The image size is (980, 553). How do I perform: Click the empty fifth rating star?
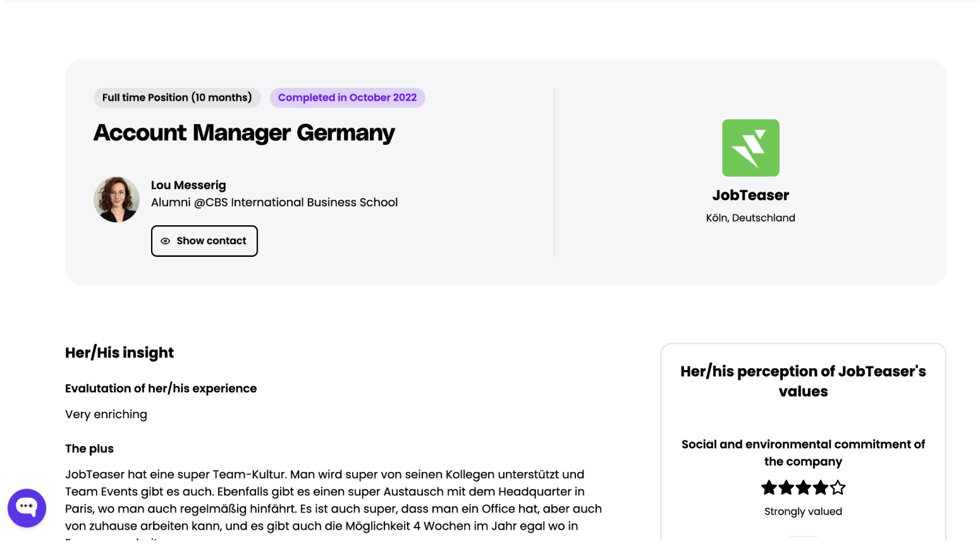(838, 488)
